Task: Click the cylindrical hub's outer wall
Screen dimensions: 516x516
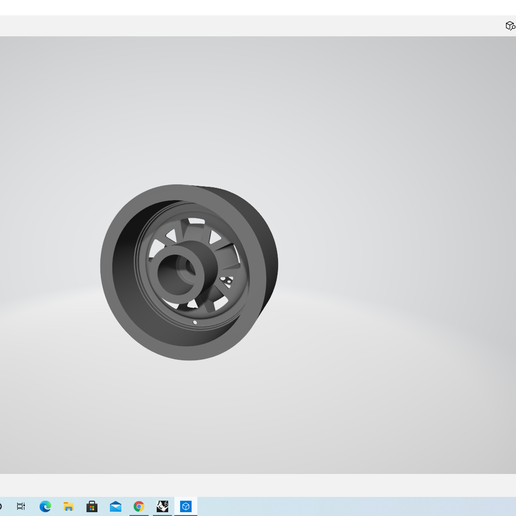Action: click(208, 259)
